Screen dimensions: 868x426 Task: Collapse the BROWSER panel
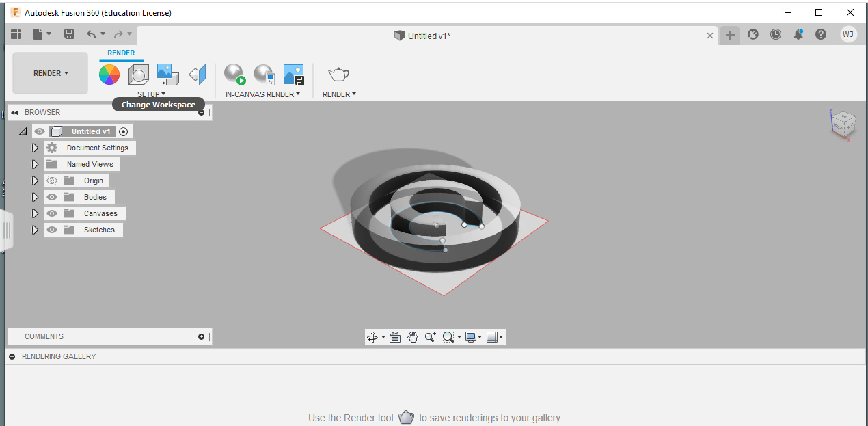[x=14, y=111]
